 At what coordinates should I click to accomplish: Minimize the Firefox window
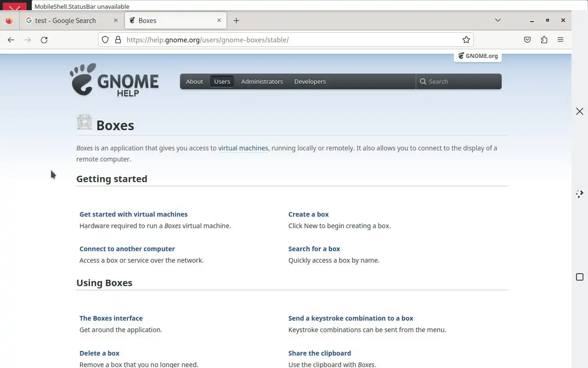[532, 20]
